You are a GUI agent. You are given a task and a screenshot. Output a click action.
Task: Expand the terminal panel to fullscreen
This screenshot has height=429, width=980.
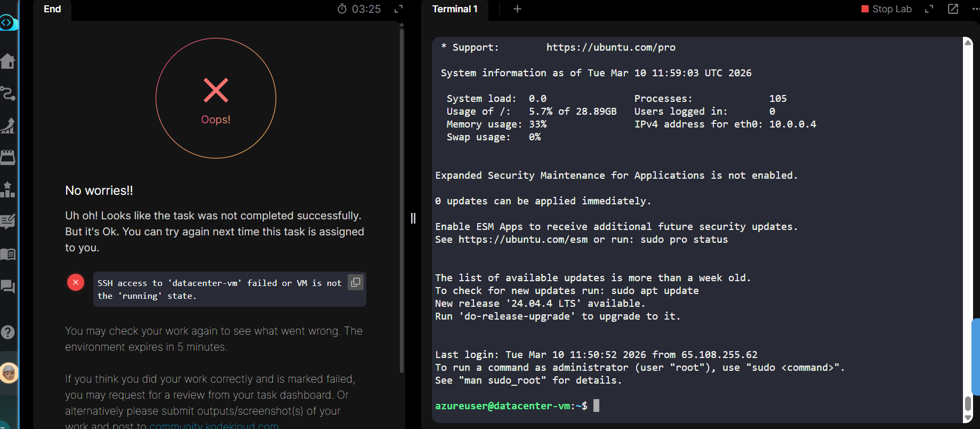[x=929, y=9]
